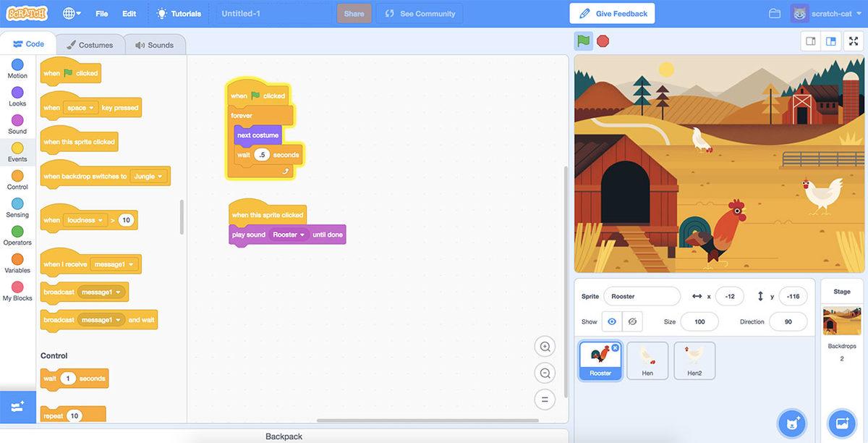
Task: Enter full screen stage mode
Action: tap(853, 41)
